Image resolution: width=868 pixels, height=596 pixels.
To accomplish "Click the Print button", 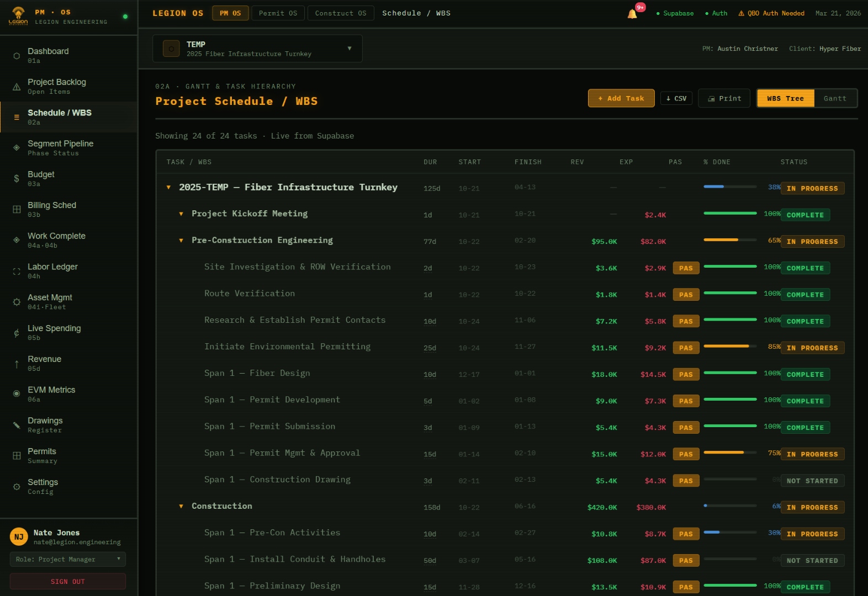I will (x=724, y=98).
